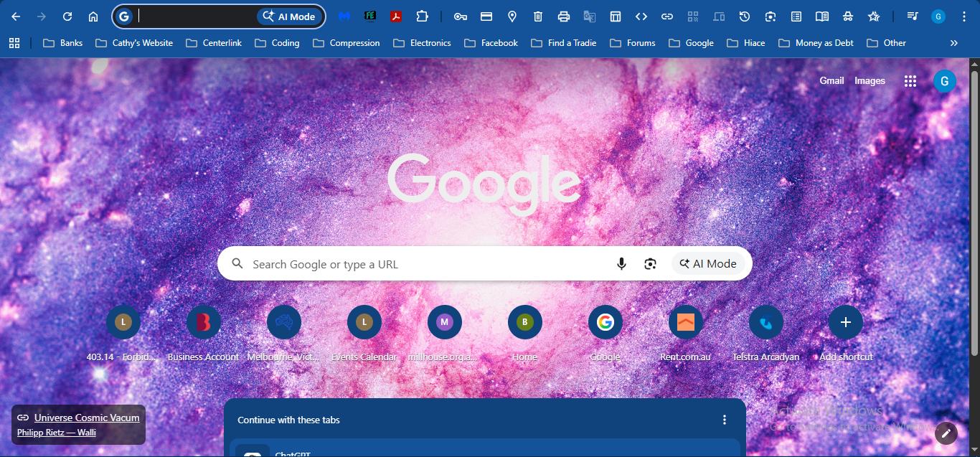Click AI Mode in the address bar
Image resolution: width=980 pixels, height=457 pixels.
[290, 17]
